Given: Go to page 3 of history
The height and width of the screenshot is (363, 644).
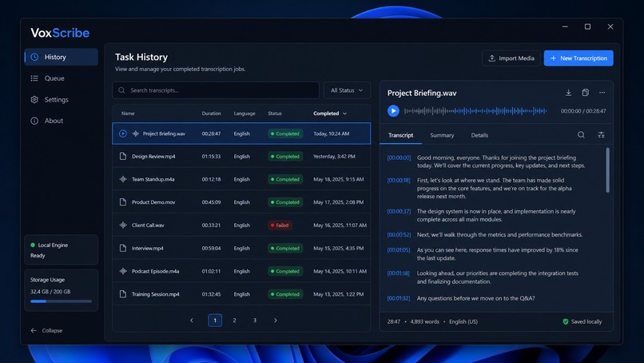Looking at the screenshot, I should tap(255, 320).
